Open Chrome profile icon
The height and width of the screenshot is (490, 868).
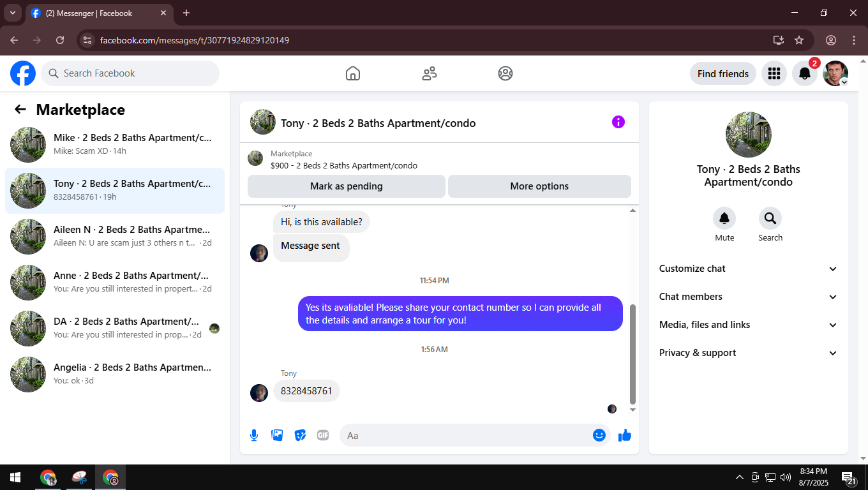click(x=831, y=40)
